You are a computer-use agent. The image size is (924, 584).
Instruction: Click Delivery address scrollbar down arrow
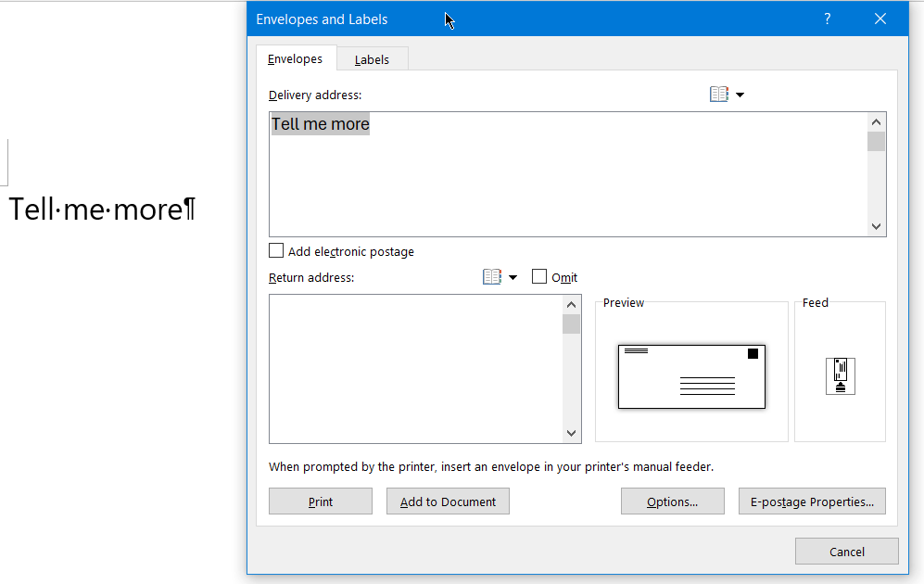[x=876, y=226]
